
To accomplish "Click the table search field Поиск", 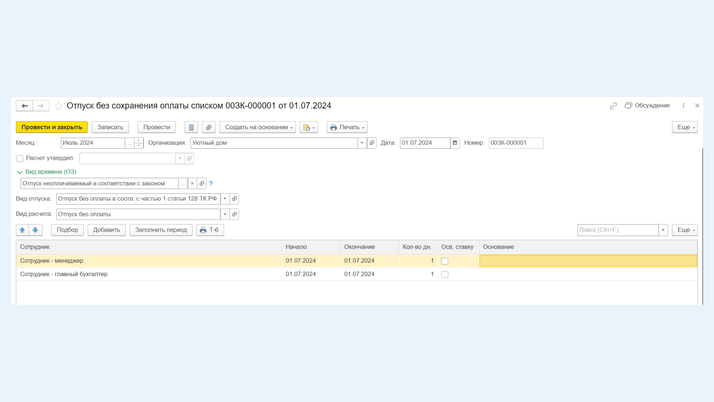I will 617,230.
